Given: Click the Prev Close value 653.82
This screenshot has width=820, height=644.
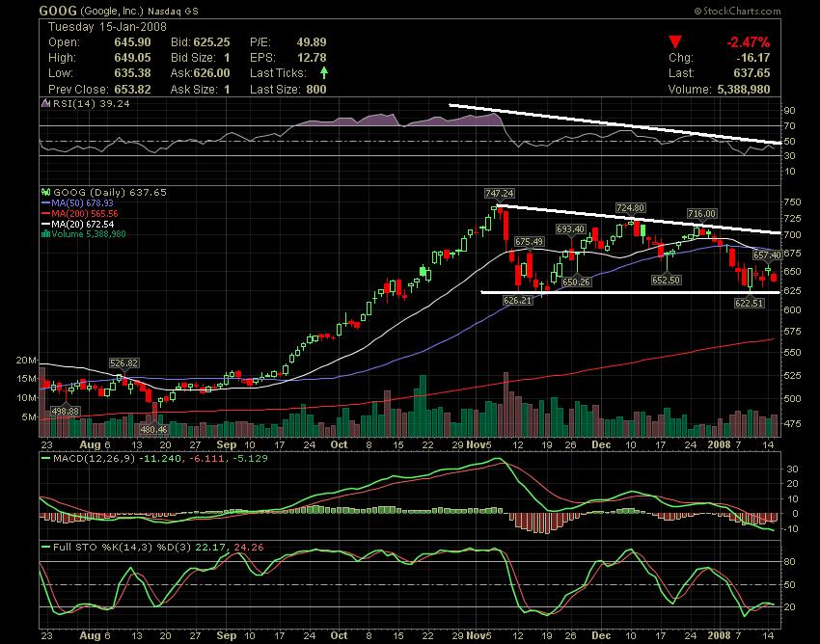Looking at the screenshot, I should [132, 90].
